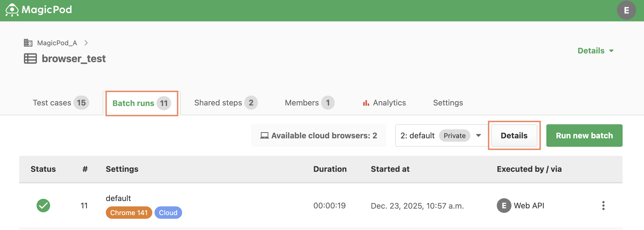Click the breadcrumb chevron after MagicPod_A
This screenshot has width=644, height=230.
[86, 43]
